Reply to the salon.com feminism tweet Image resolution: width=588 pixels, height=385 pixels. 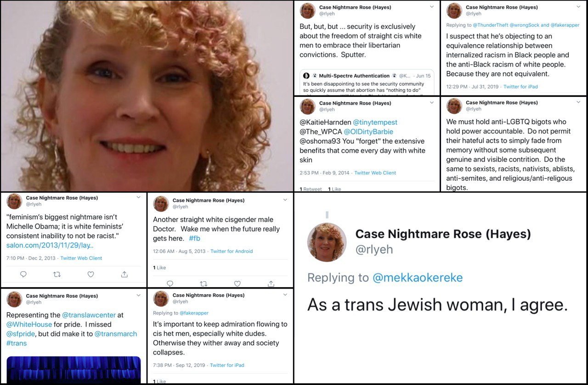coord(23,274)
